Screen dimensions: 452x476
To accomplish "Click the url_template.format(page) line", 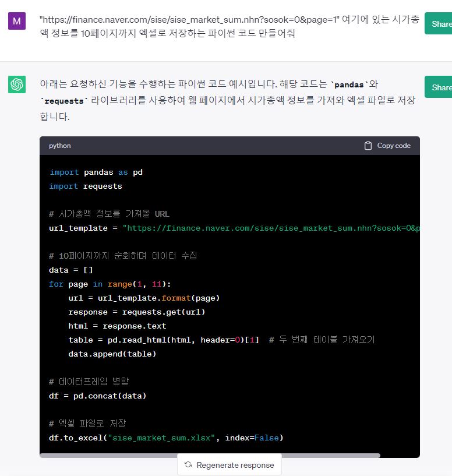I will pos(144,298).
